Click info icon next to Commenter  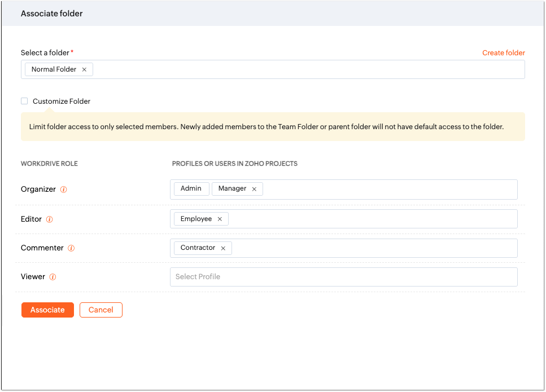(71, 248)
